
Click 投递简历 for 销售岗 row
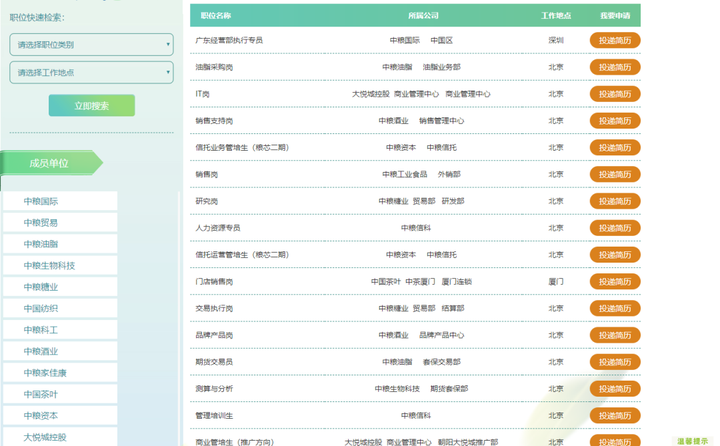[615, 174]
